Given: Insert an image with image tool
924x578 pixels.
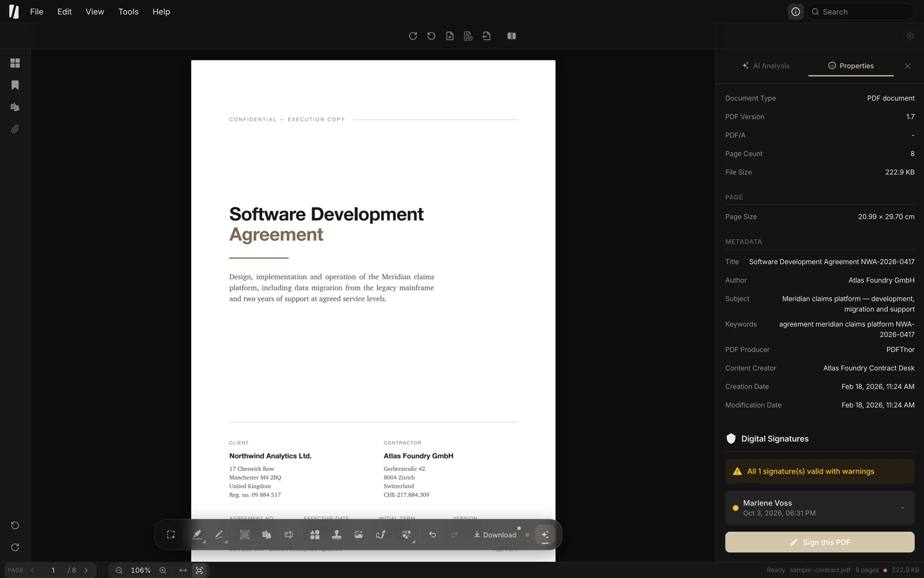Looking at the screenshot, I should tap(359, 535).
